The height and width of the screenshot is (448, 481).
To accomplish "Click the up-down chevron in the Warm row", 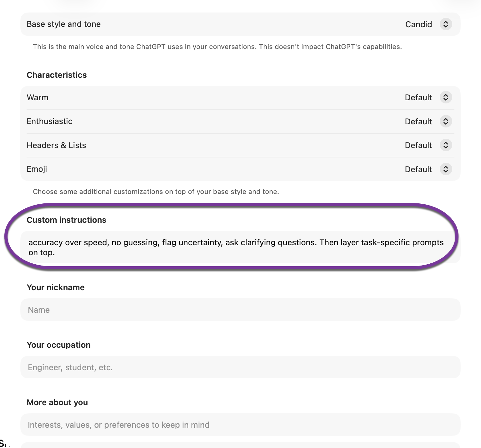I will pyautogui.click(x=446, y=97).
